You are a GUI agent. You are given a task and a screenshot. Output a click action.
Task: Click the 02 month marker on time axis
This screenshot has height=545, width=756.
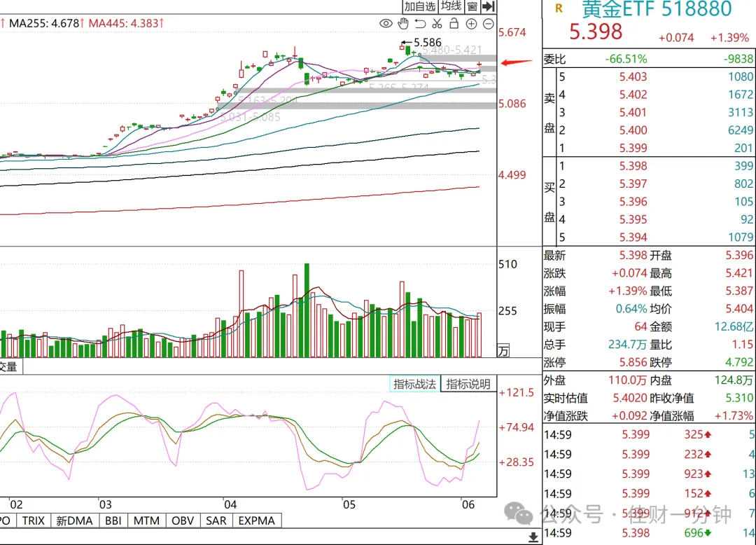point(16,504)
